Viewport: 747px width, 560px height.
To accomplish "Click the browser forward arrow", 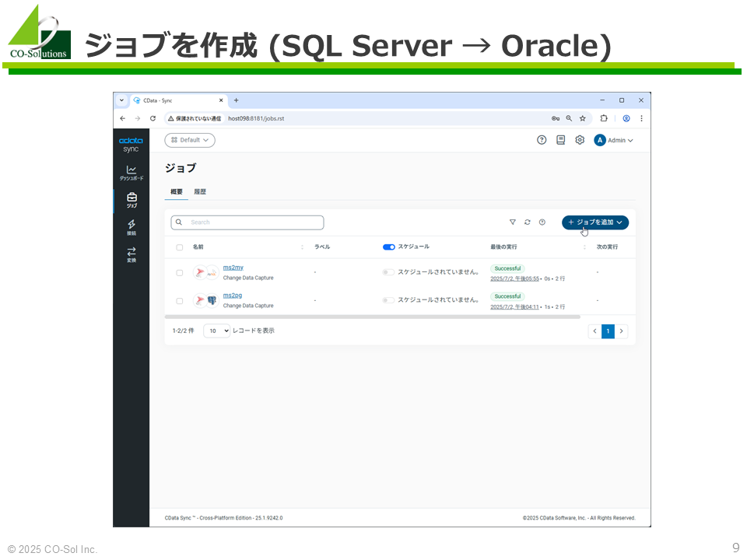I will pyautogui.click(x=138, y=118).
